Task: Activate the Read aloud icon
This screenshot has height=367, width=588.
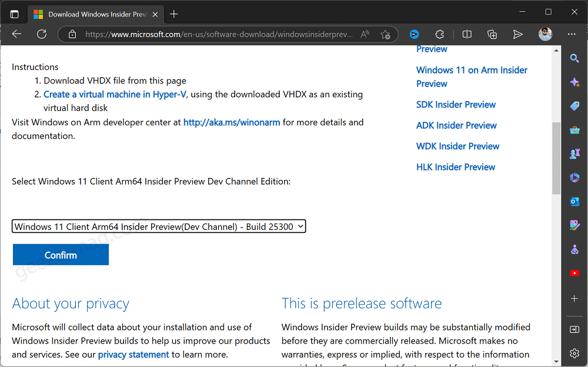Action: pos(365,35)
